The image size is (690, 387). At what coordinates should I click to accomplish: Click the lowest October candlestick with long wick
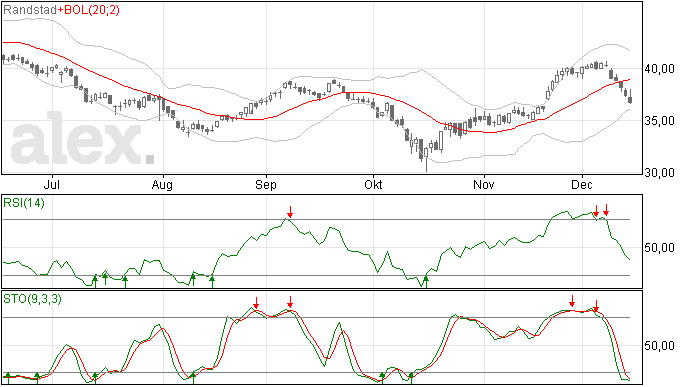click(426, 160)
